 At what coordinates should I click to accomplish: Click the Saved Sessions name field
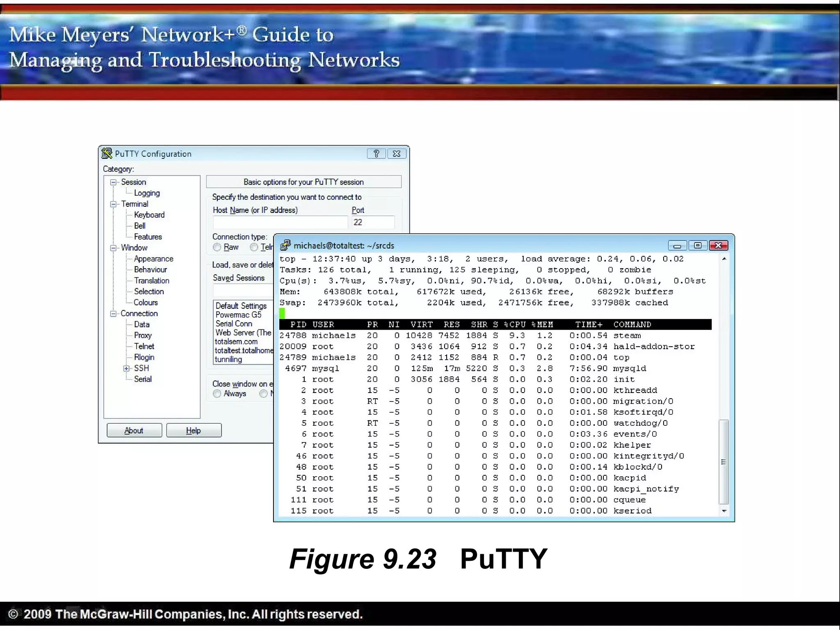pyautogui.click(x=243, y=290)
